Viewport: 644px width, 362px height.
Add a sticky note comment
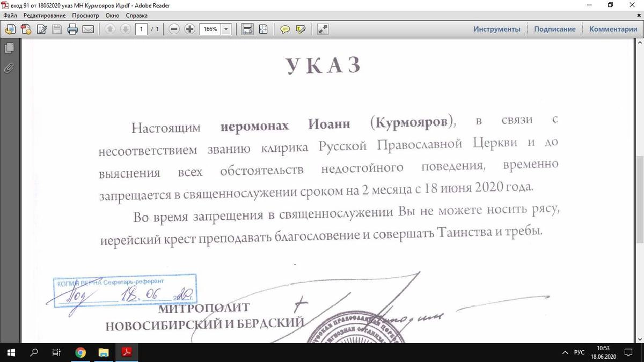(x=286, y=29)
